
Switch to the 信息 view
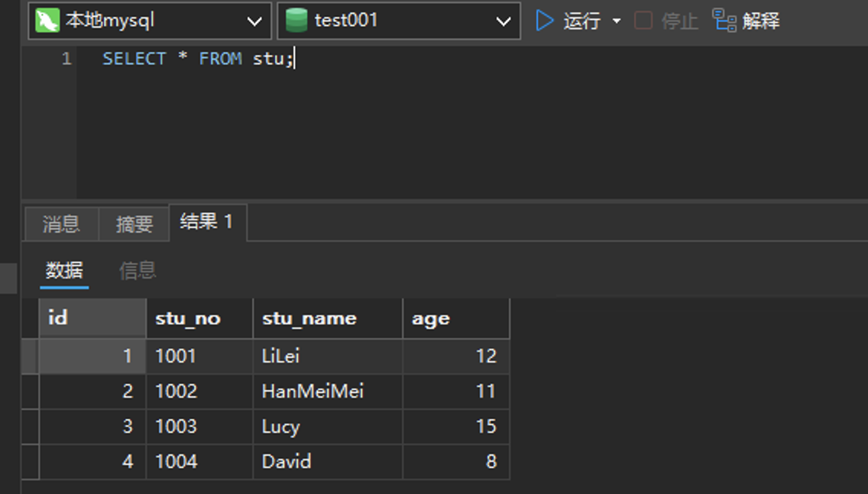(138, 270)
